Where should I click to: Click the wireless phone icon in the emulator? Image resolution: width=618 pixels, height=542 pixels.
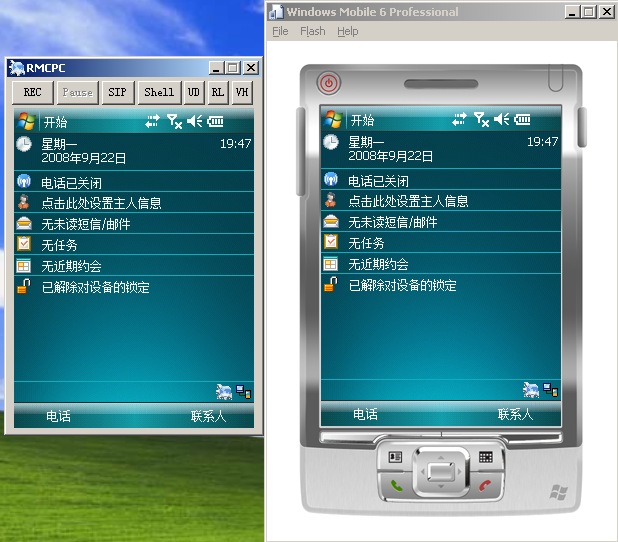point(331,179)
